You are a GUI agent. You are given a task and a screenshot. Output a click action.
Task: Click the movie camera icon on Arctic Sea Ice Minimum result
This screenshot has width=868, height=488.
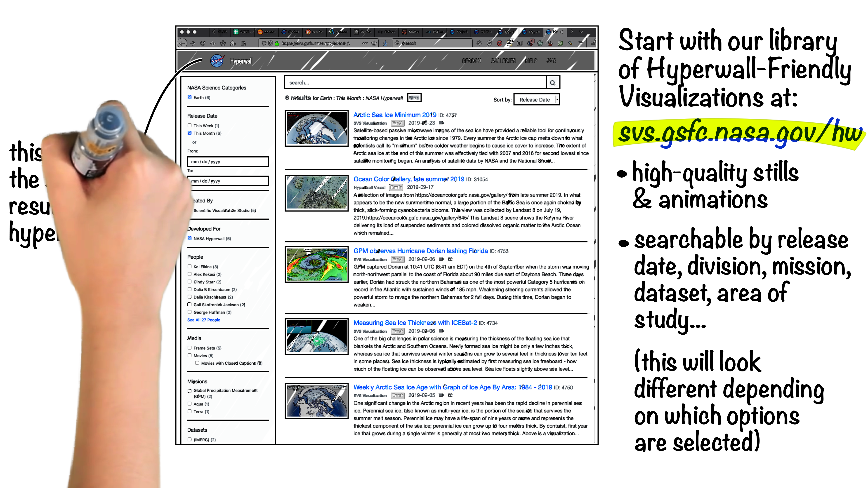point(441,123)
